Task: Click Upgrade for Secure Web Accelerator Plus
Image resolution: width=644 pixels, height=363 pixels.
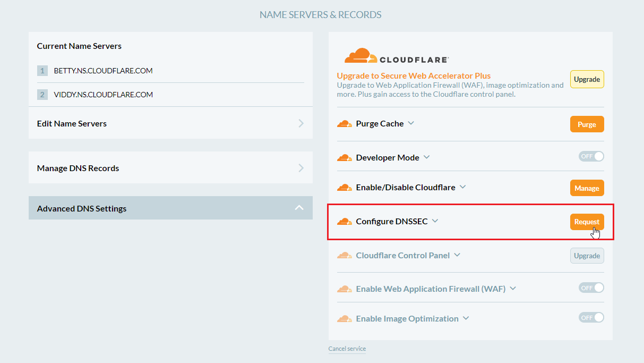Action: [x=587, y=79]
